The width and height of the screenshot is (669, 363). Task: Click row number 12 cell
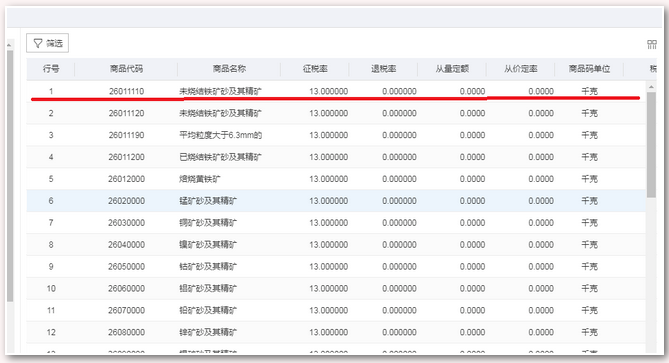point(51,332)
